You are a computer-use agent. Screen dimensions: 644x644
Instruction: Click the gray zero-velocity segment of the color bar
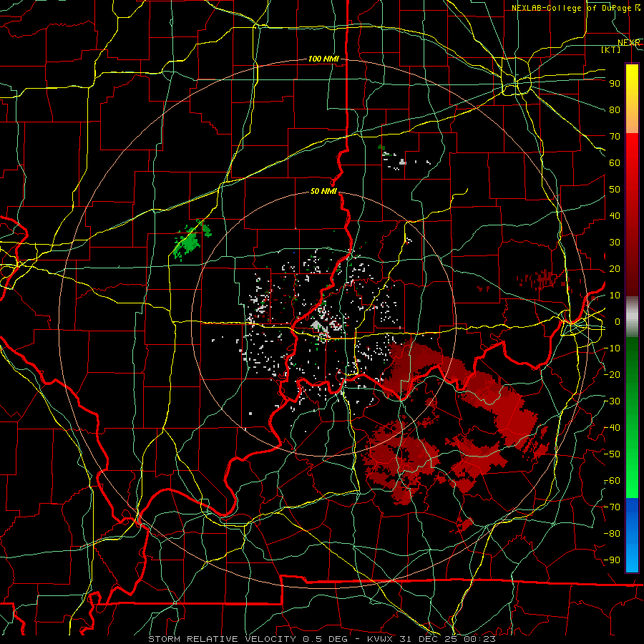click(632, 317)
